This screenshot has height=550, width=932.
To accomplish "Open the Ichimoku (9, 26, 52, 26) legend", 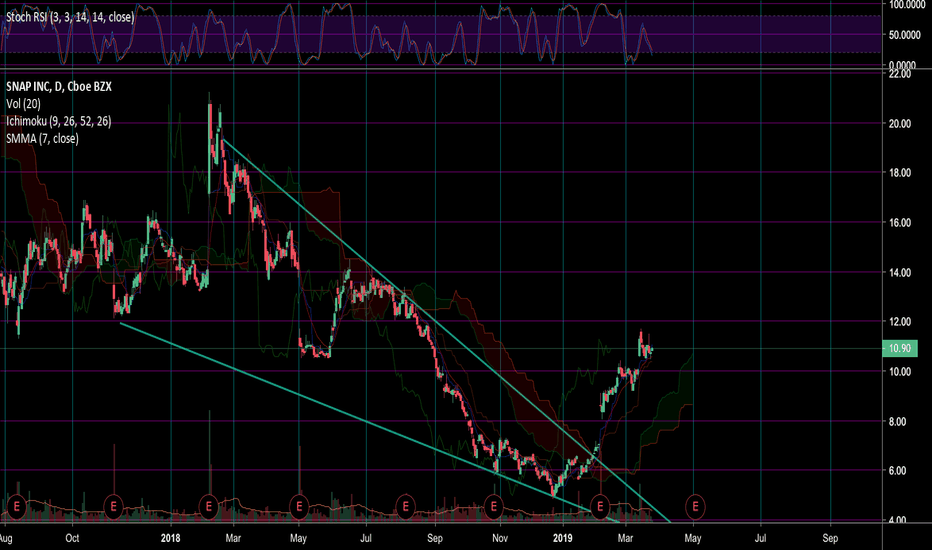I will pyautogui.click(x=58, y=121).
